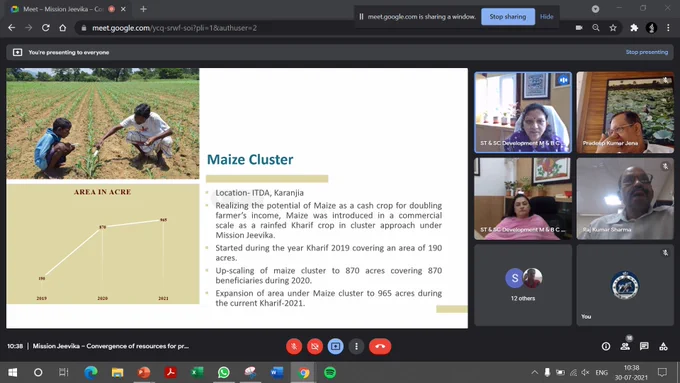The width and height of the screenshot is (680, 383).
Task: Select Raj Kumar Sharma video tile
Action: tap(625, 199)
